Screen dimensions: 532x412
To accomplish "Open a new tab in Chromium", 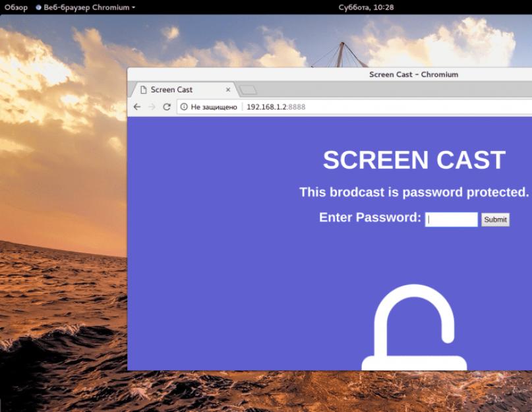I will tap(248, 90).
